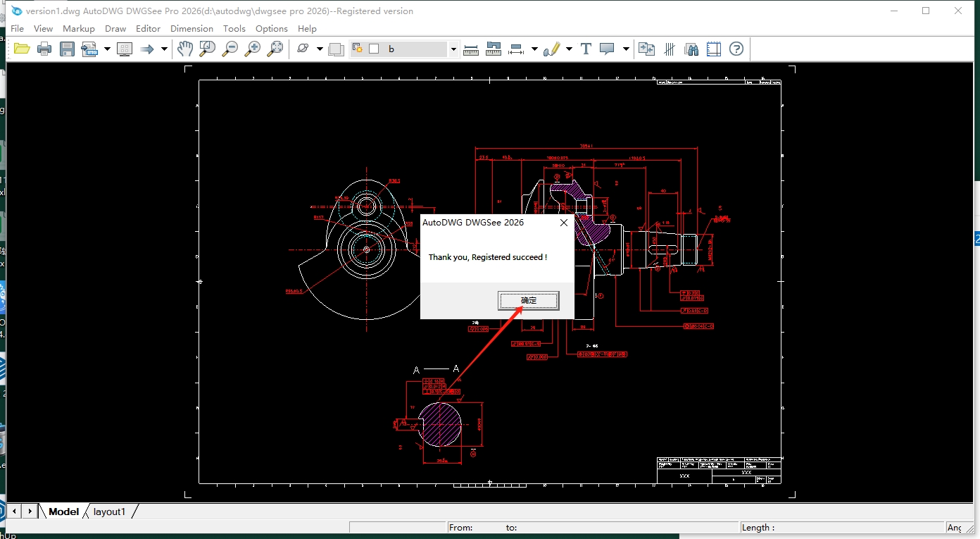Click the white color swatch in toolbar
980x539 pixels.
click(x=373, y=49)
